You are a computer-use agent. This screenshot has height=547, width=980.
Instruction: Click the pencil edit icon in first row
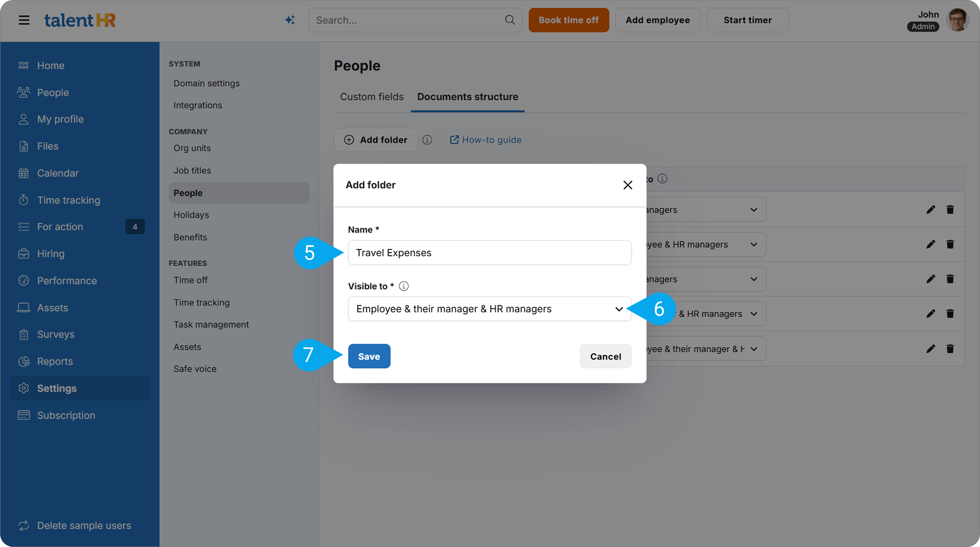(931, 209)
